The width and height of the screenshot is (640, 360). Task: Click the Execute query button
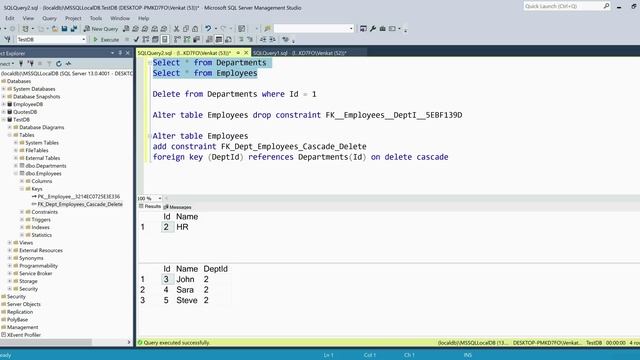(x=107, y=40)
